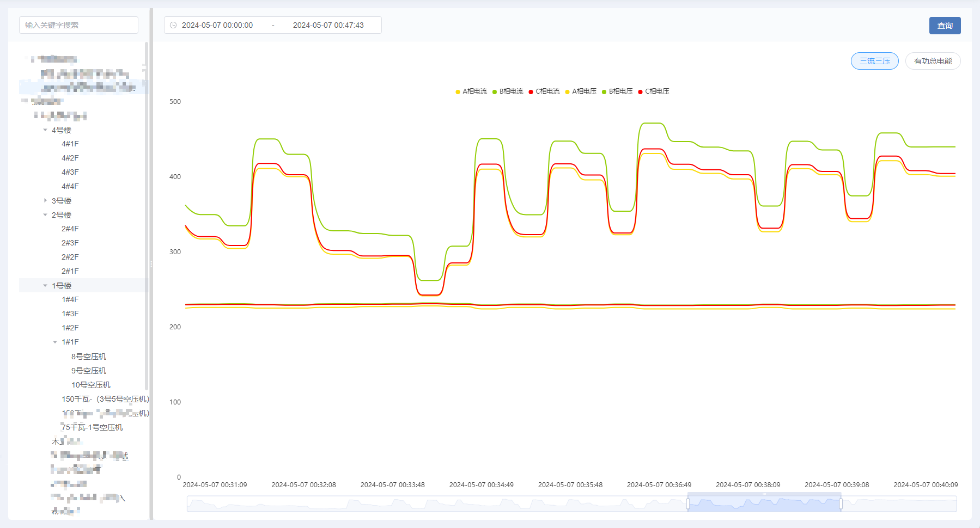Select the 8号空压机 tree item
This screenshot has height=528, width=980.
pos(89,357)
